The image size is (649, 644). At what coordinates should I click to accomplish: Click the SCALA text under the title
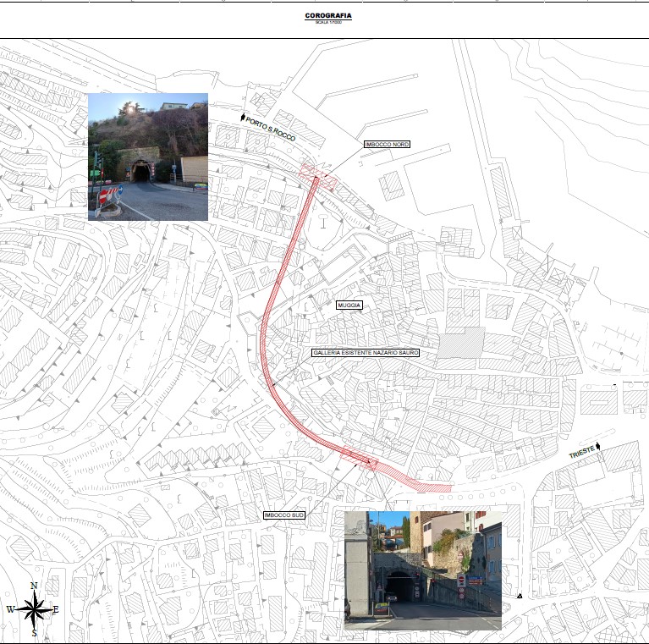tap(327, 22)
